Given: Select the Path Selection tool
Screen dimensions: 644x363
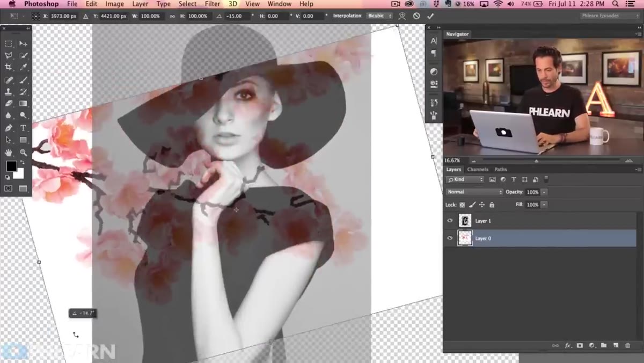Looking at the screenshot, I should (9, 140).
